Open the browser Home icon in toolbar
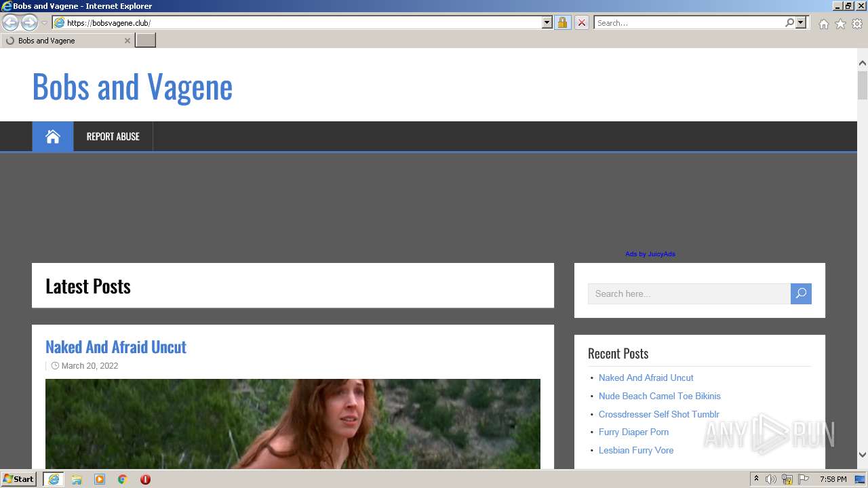Viewport: 868px width, 488px height. pos(823,24)
